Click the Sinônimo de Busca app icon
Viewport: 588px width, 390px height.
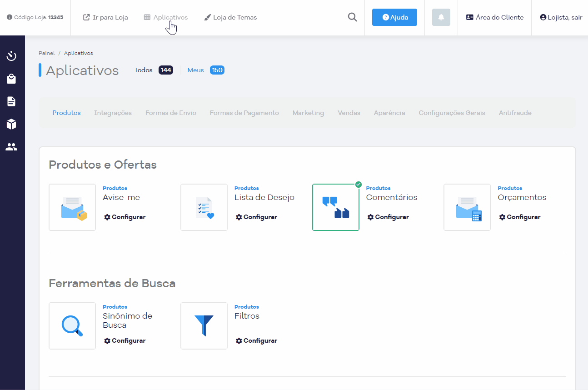(x=72, y=326)
